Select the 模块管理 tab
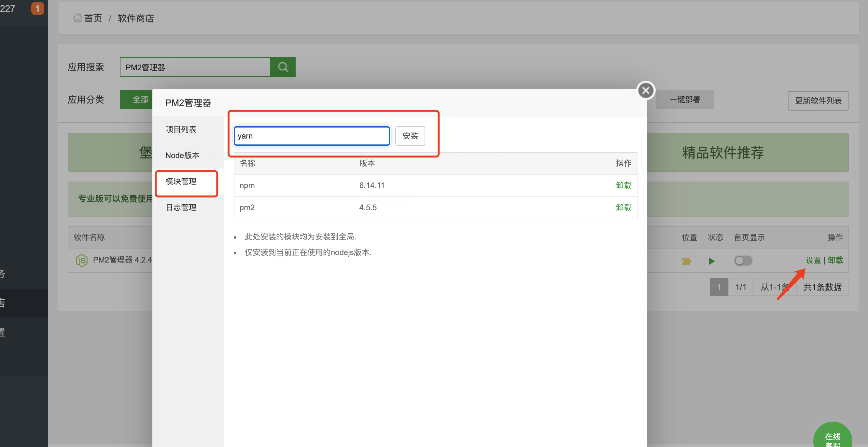868x447 pixels. point(181,182)
